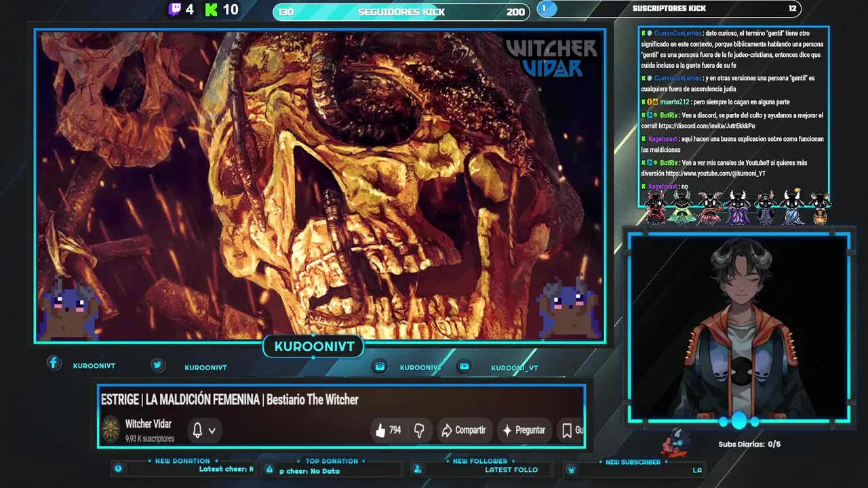Click the Instagram camera icon

point(380,366)
